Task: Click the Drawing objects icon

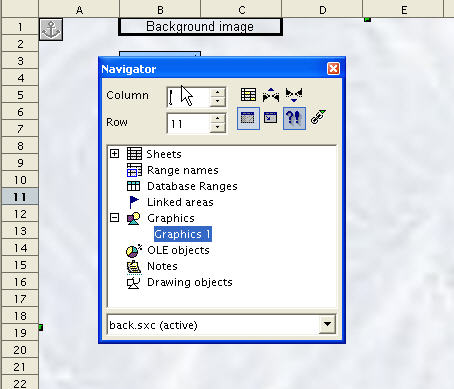Action: click(133, 283)
